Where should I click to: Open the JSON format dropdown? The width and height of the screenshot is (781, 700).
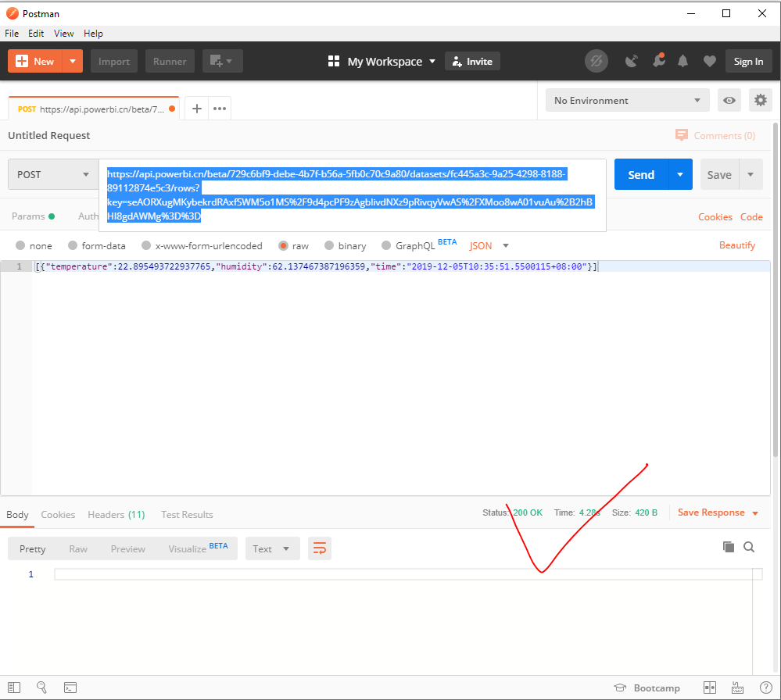pyautogui.click(x=489, y=245)
